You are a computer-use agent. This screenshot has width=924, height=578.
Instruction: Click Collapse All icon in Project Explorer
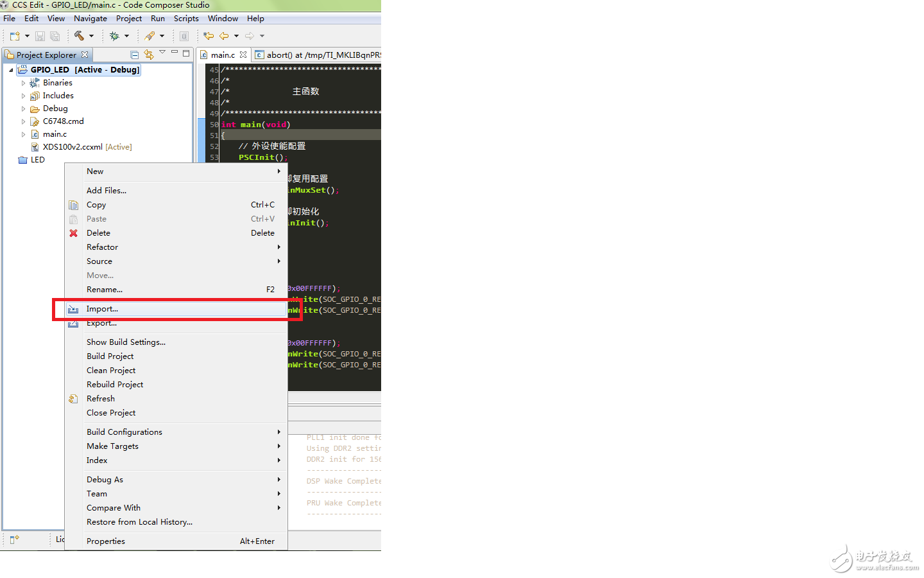(x=135, y=55)
